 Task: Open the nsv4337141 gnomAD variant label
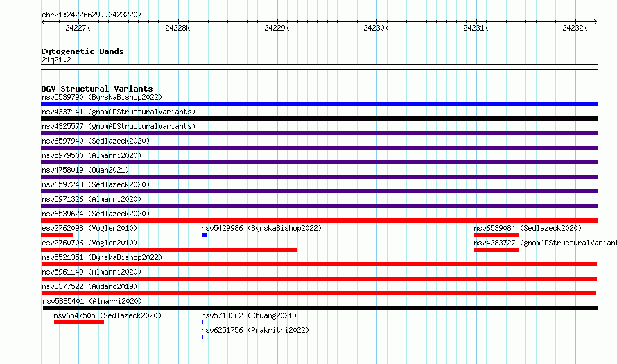tap(119, 112)
